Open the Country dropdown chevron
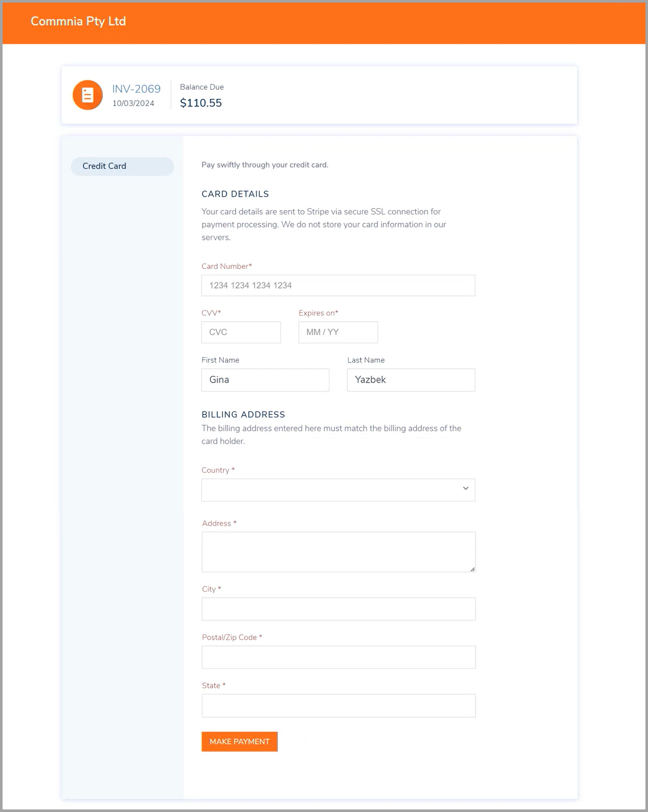The width and height of the screenshot is (648, 812). tap(466, 488)
